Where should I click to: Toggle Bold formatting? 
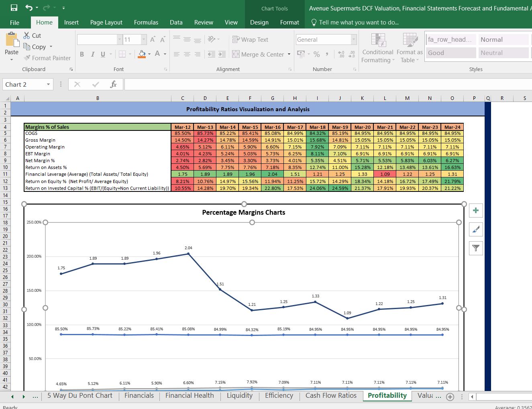tap(82, 54)
